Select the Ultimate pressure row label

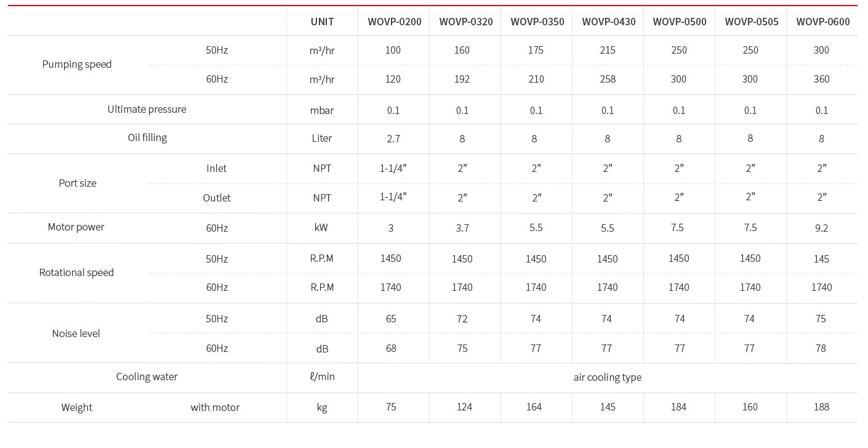(x=147, y=109)
